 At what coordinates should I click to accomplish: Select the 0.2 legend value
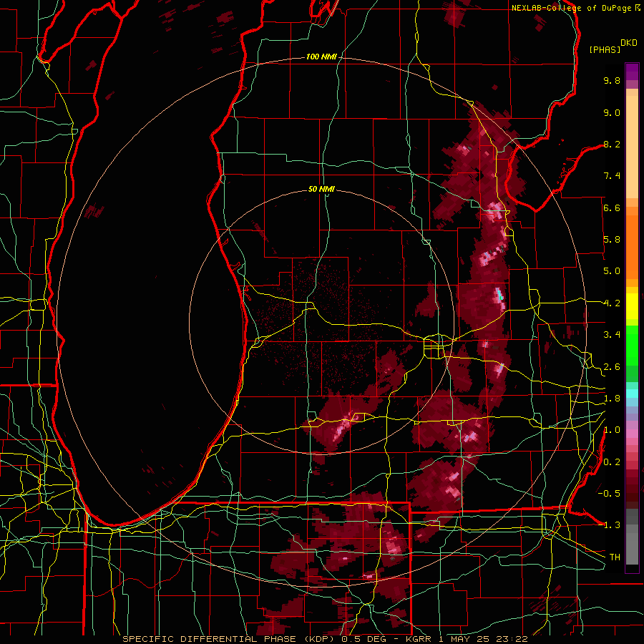[612, 462]
